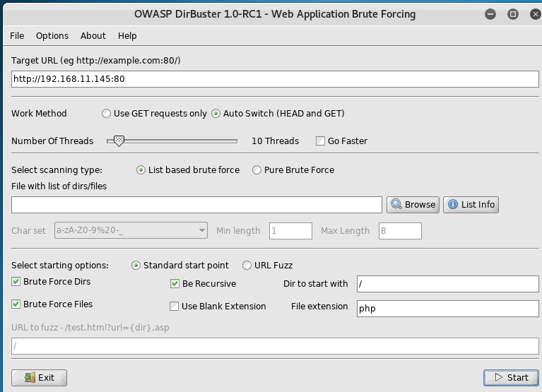The image size is (542, 392).
Task: Toggle Brute Force Dirs checkbox
Action: [16, 282]
